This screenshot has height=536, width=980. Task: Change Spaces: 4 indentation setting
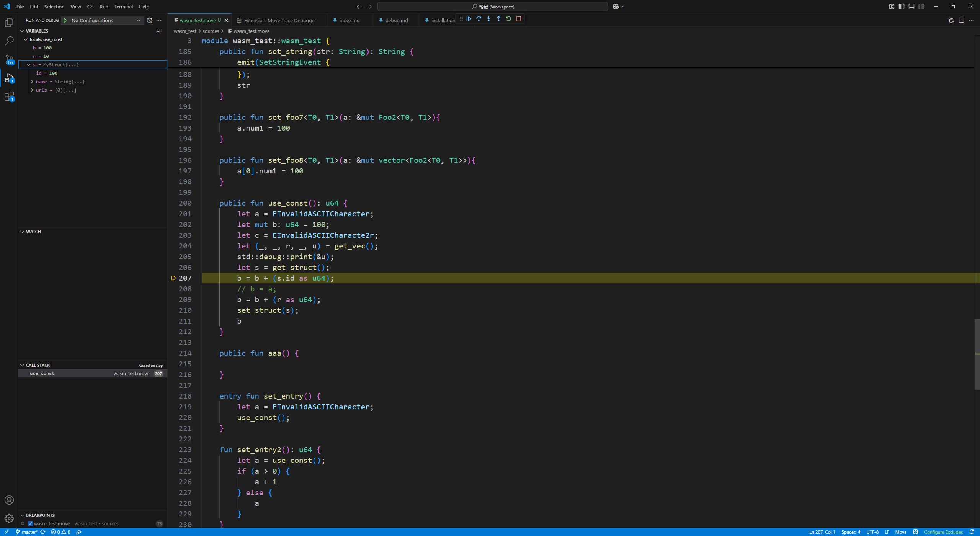[851, 532]
